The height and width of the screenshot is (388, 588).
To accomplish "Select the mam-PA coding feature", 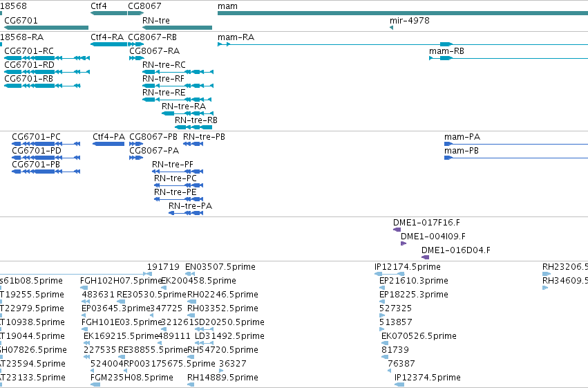I will (516, 144).
